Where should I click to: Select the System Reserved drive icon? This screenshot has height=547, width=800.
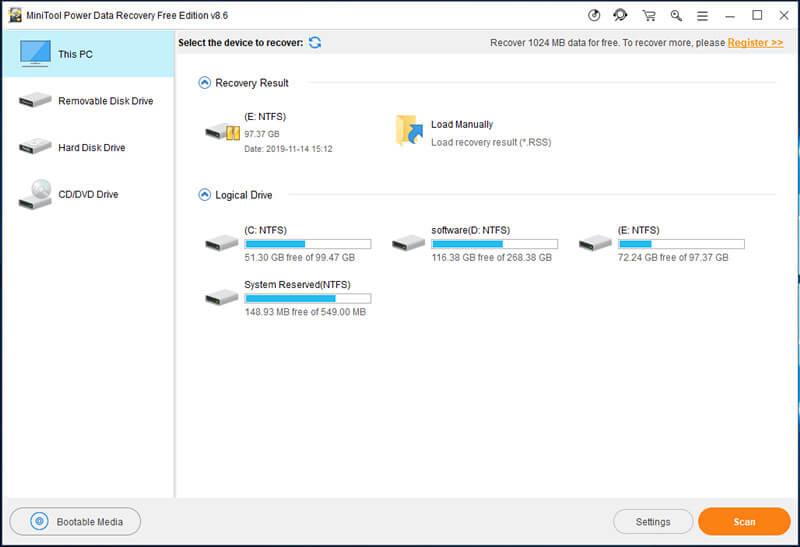point(221,297)
